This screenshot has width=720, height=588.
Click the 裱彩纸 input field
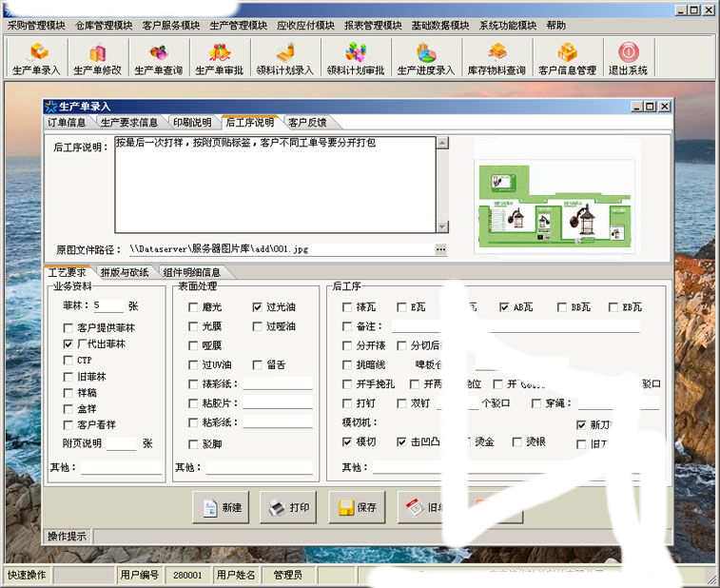click(278, 383)
